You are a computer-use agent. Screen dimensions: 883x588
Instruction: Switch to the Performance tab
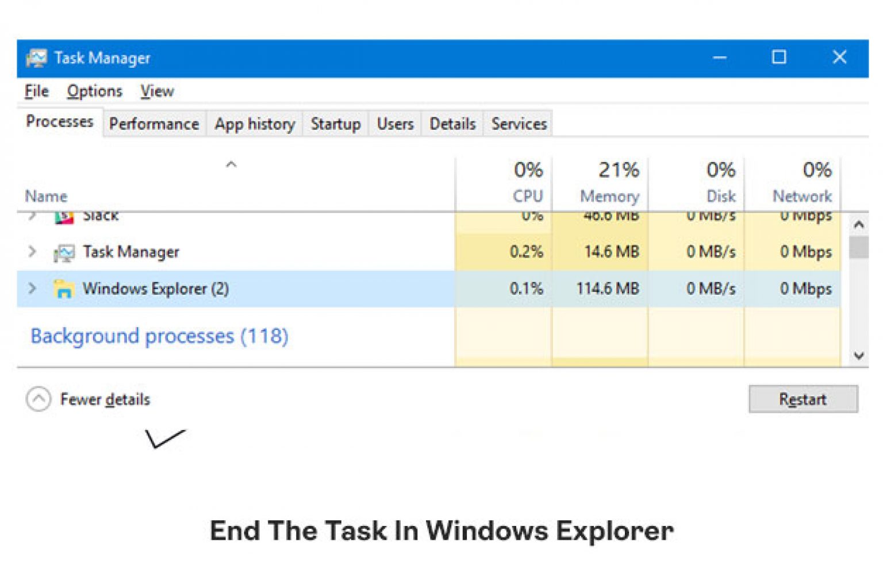[153, 124]
